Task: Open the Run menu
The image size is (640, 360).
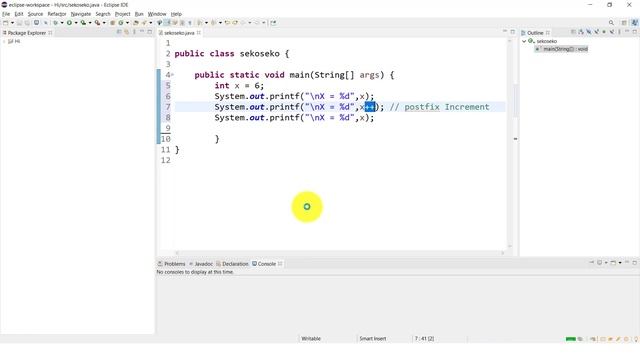Action: (139, 14)
